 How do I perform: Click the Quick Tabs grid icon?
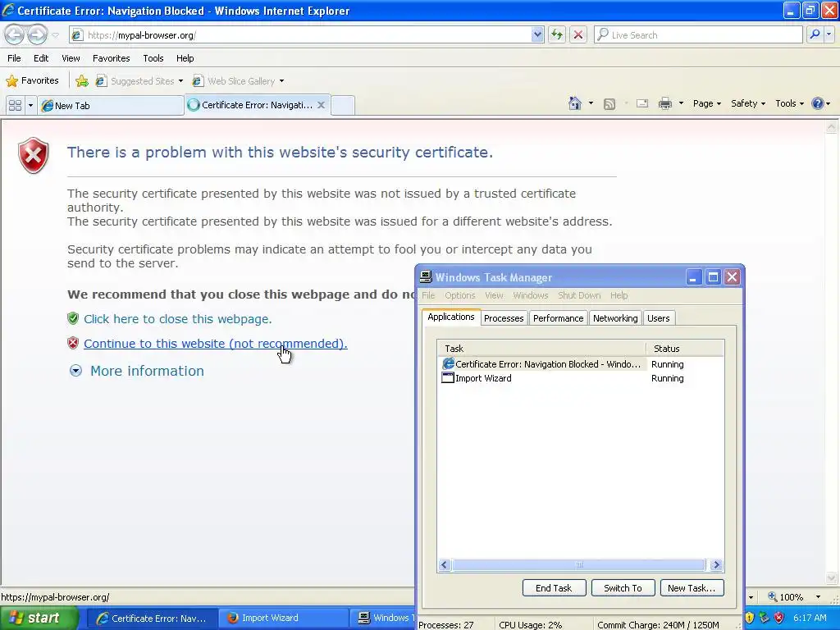pos(15,106)
